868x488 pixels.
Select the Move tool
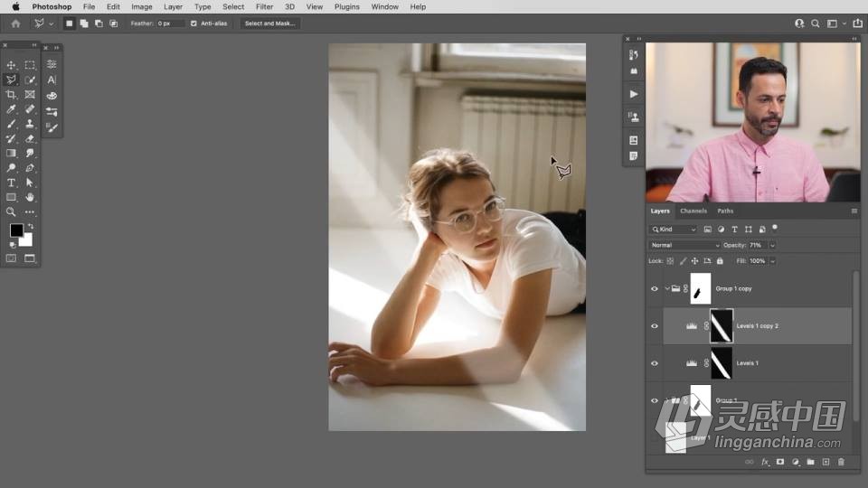tap(11, 65)
